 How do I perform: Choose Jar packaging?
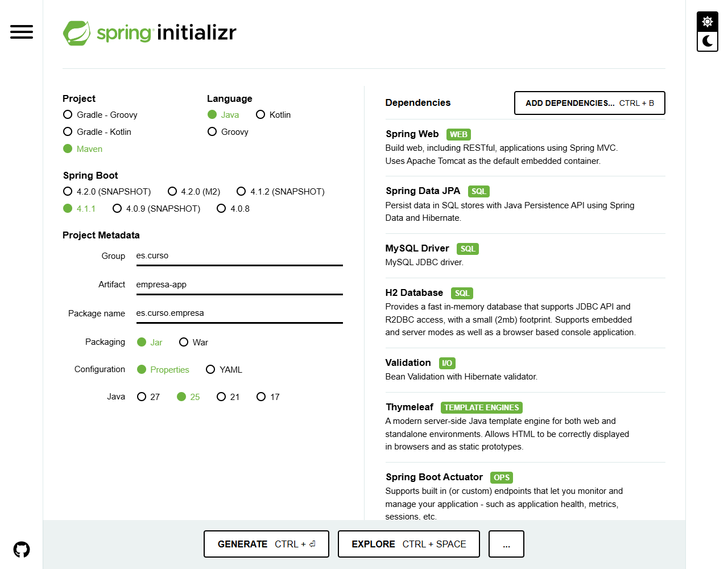click(150, 343)
